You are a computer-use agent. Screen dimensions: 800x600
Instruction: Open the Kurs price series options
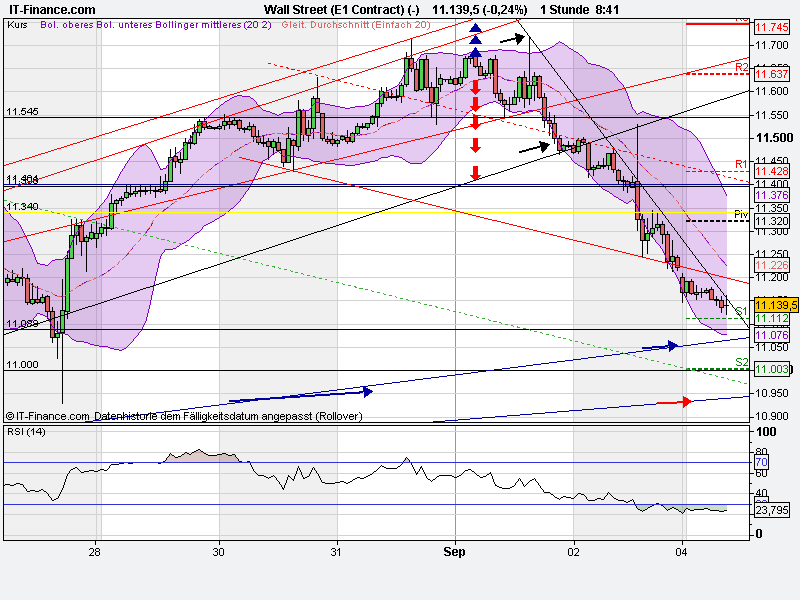pyautogui.click(x=18, y=29)
